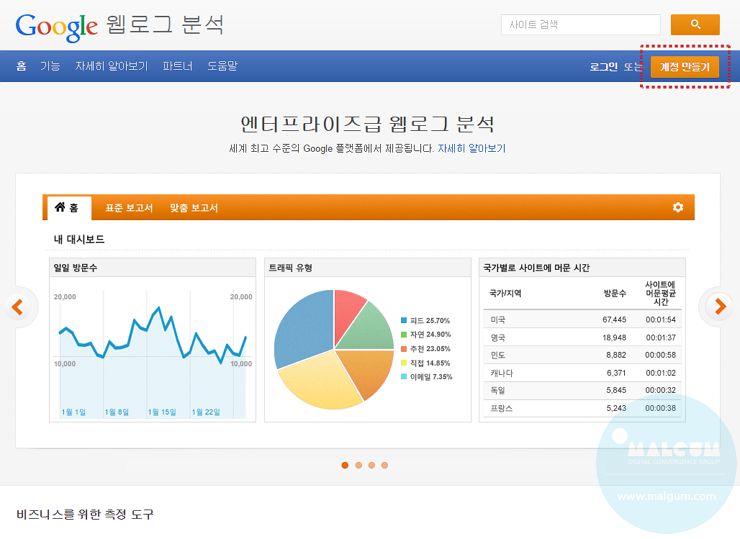Click the 트래픽 유형 widget title
The image size is (740, 539).
click(290, 268)
